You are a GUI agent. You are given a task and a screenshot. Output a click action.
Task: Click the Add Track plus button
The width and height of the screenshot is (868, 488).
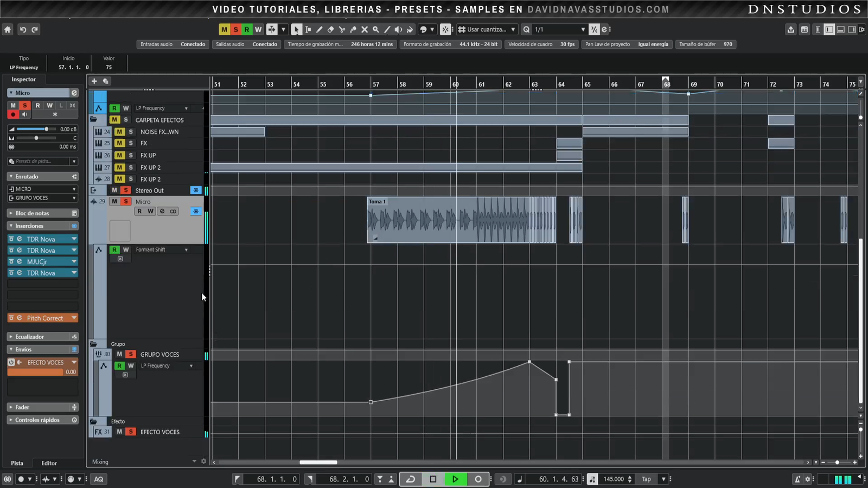(94, 81)
